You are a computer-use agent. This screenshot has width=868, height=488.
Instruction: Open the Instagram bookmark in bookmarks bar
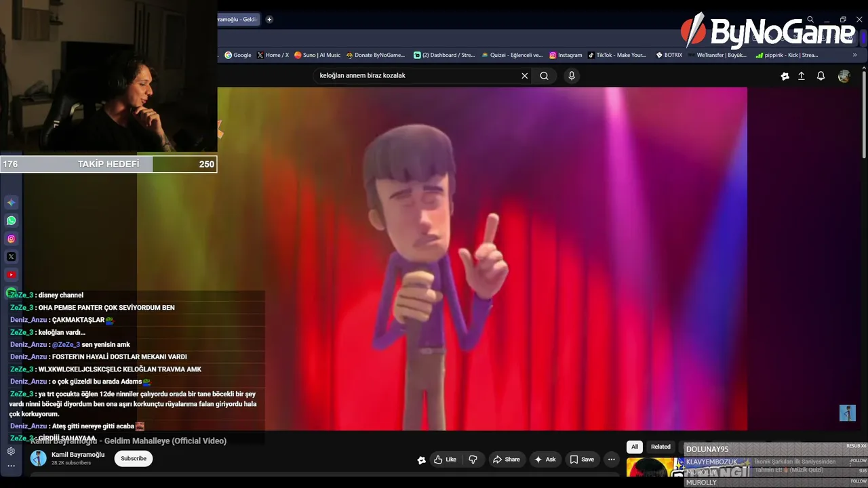(x=566, y=56)
